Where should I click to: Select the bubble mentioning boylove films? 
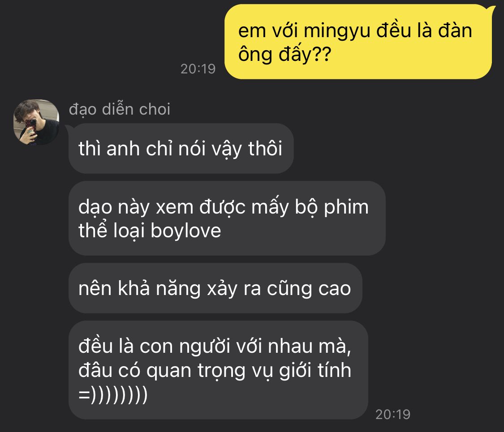click(x=227, y=218)
